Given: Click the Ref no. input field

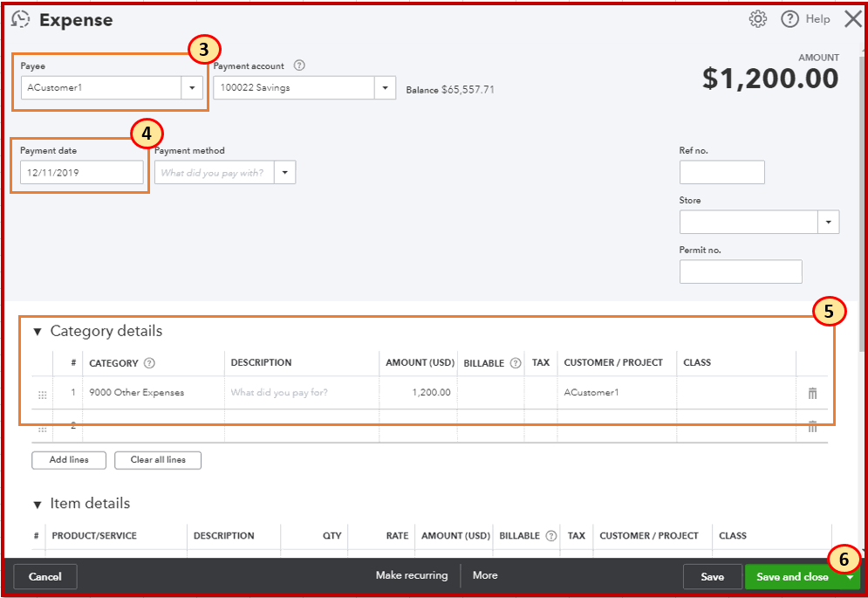Looking at the screenshot, I should pos(721,172).
